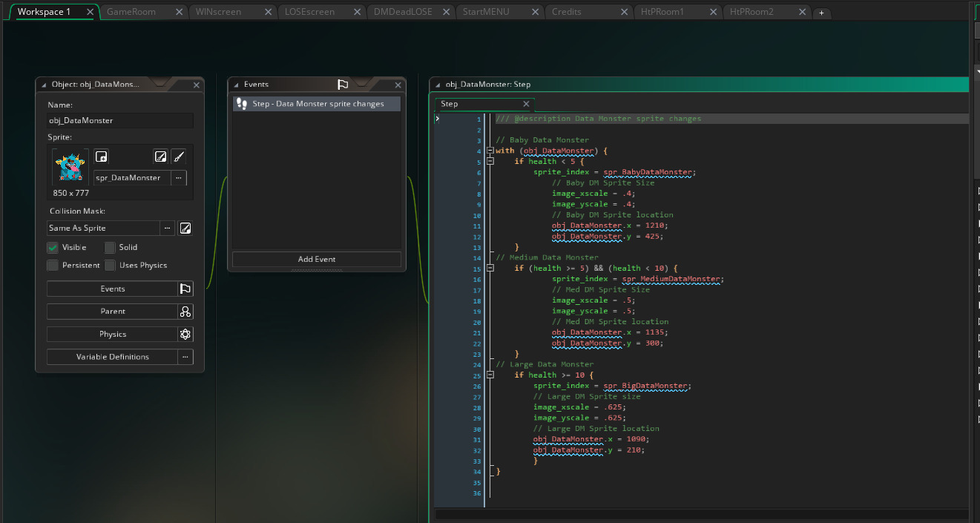Switch to the DMDeadLOSE tab
The width and height of the screenshot is (980, 523).
[x=403, y=12]
